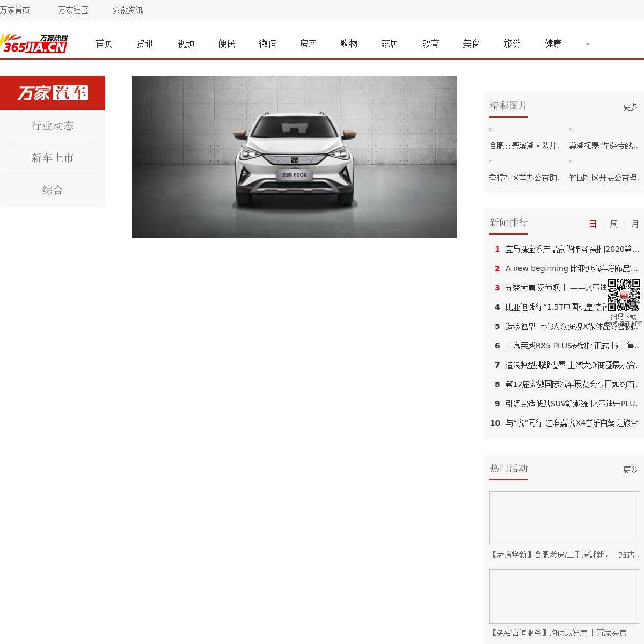The width and height of the screenshot is (644, 644).
Task: Open ranked news 江淮嘉悦X4音乐自驾之旅
Action: tap(572, 423)
